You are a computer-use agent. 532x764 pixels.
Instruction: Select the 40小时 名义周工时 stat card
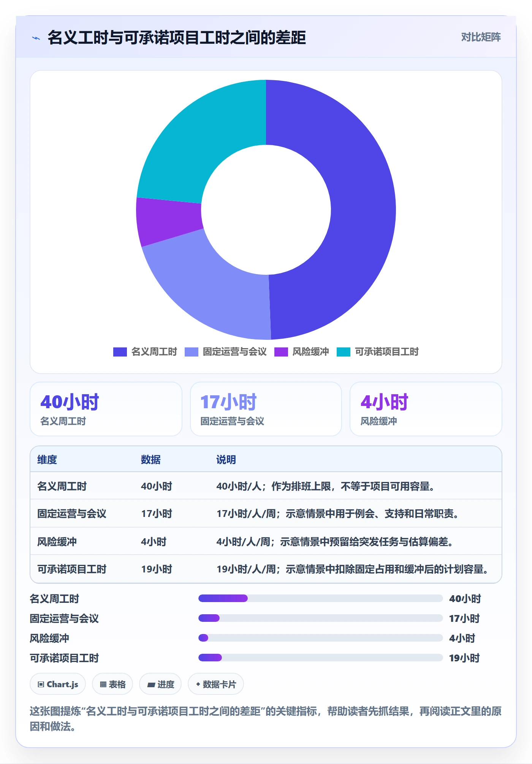[106, 409]
